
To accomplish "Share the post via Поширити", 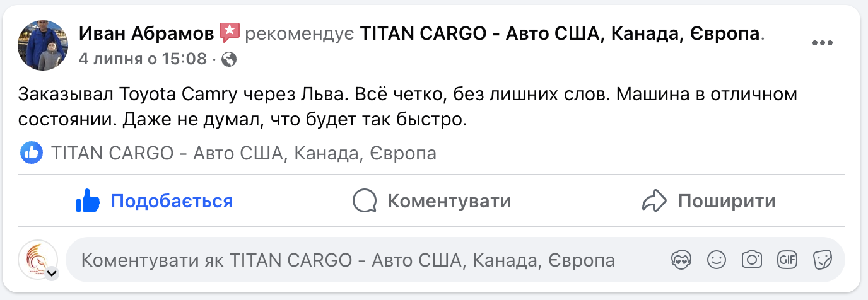I will click(708, 202).
